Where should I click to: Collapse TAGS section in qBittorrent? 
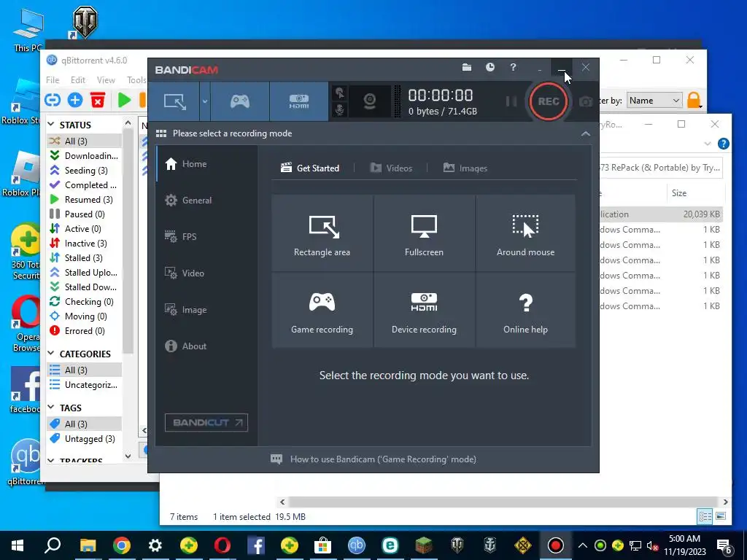[x=51, y=408]
